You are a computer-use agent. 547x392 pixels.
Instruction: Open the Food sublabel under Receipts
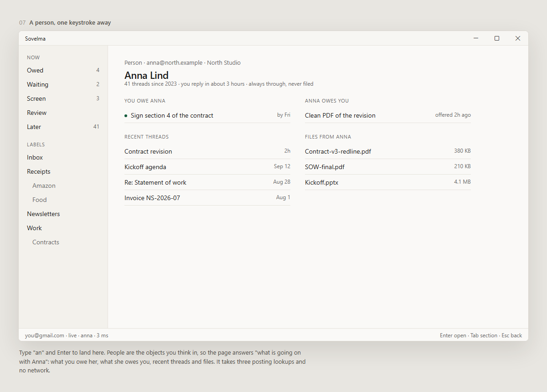[x=63, y=200]
